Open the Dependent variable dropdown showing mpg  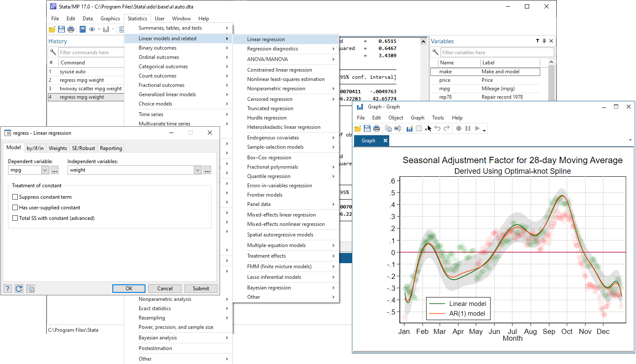point(45,169)
